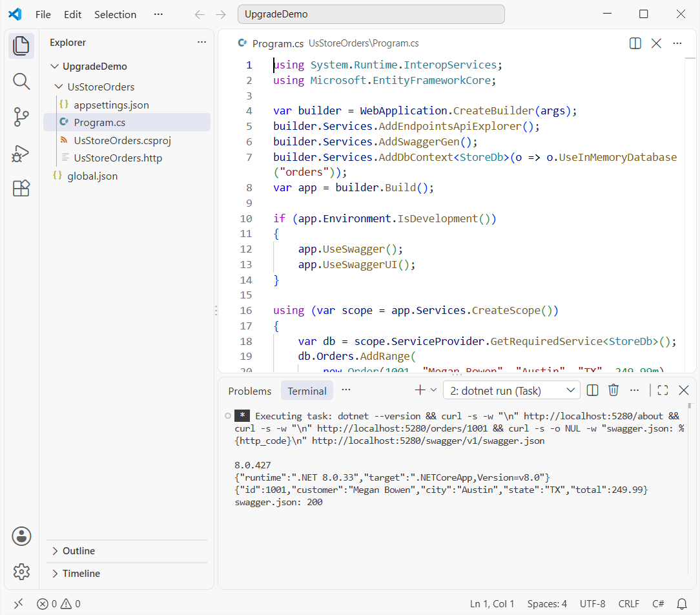Open hidden menu bar items ellipsis
This screenshot has width=700, height=615.
(x=158, y=14)
